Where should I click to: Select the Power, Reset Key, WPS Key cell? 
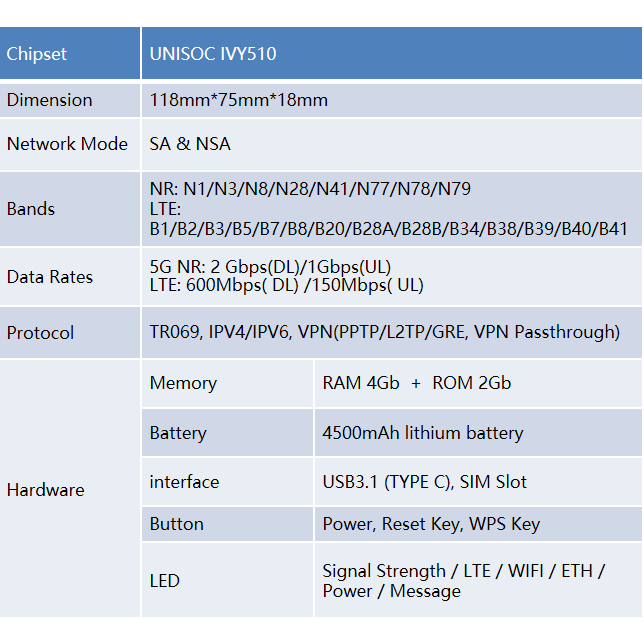pos(431,524)
